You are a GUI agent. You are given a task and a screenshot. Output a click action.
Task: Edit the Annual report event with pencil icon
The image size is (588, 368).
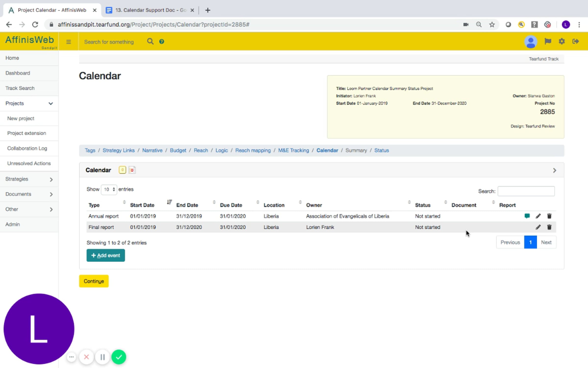tap(538, 216)
